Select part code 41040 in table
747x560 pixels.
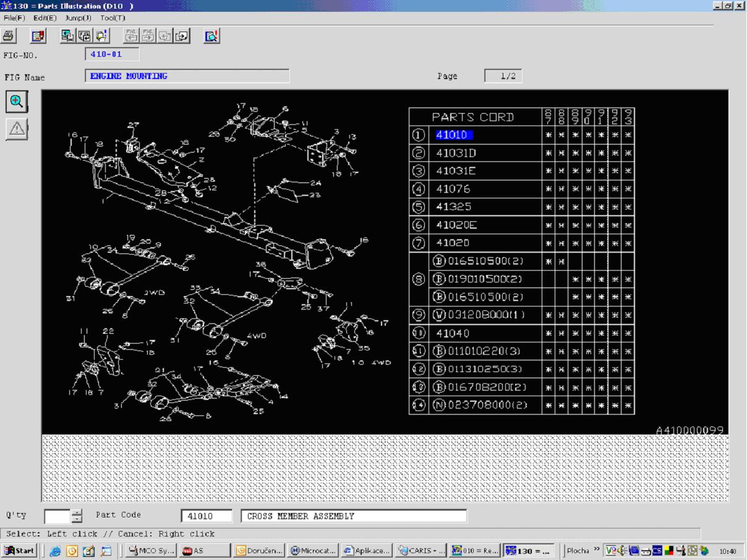pos(453,333)
